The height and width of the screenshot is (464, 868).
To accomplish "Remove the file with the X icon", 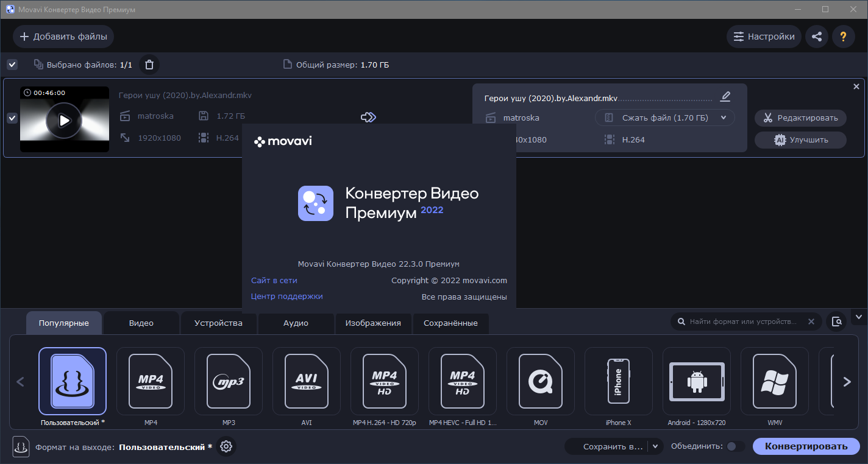I will pos(856,86).
